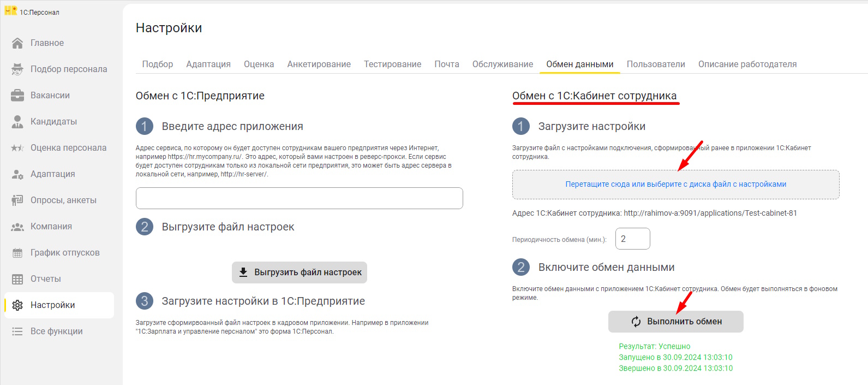Open the Почта tab

(447, 64)
